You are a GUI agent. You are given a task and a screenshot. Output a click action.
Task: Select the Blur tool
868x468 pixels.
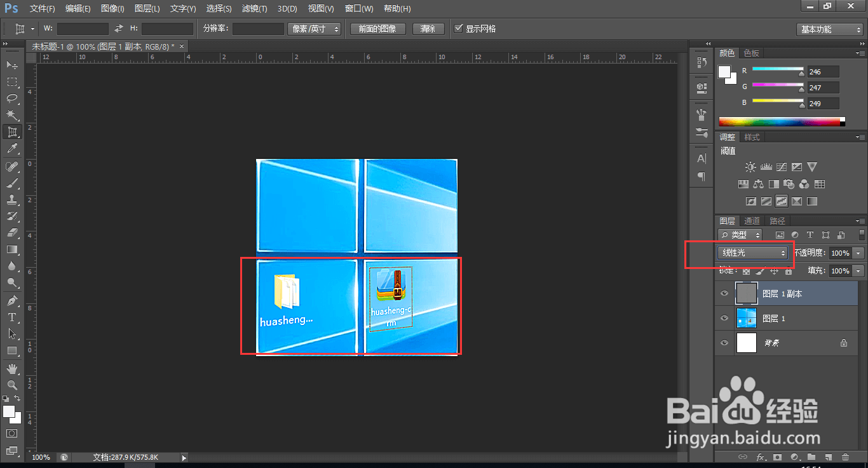[11, 266]
